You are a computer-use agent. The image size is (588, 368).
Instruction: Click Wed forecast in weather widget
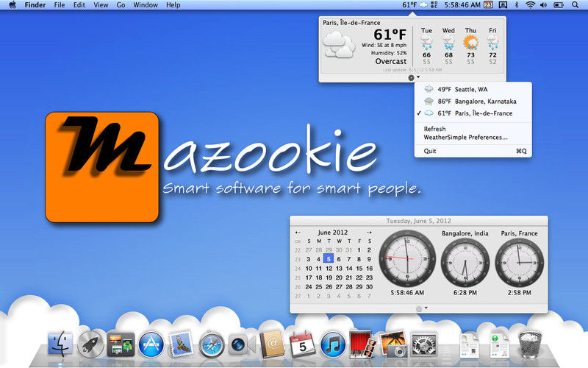click(x=448, y=46)
